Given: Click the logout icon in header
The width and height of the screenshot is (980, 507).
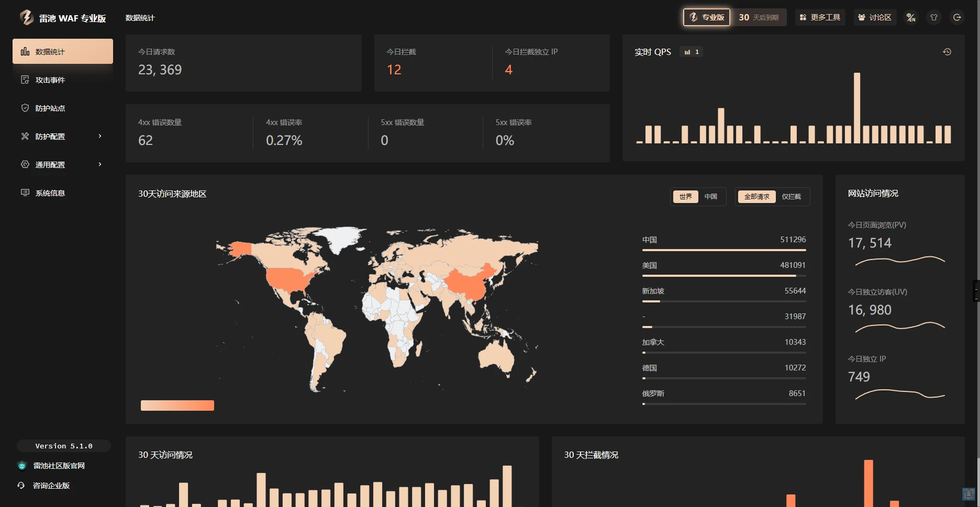Looking at the screenshot, I should point(957,17).
